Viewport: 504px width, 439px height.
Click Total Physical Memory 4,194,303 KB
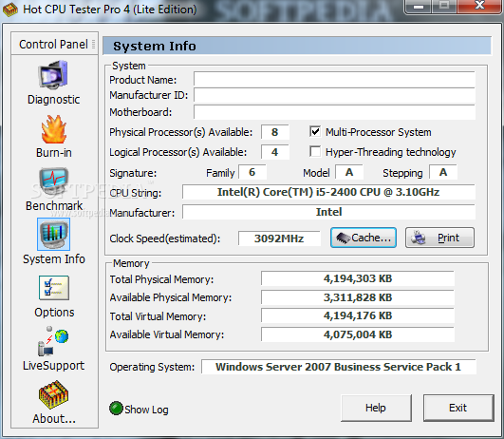pyautogui.click(x=358, y=278)
